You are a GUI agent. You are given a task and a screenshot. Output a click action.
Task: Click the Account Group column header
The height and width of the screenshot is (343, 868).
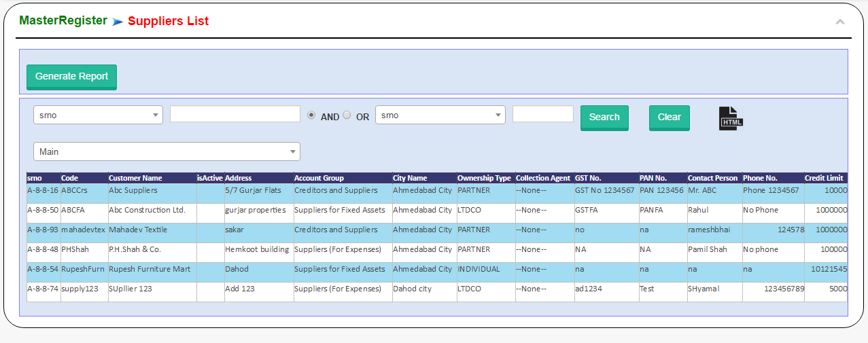(x=319, y=178)
